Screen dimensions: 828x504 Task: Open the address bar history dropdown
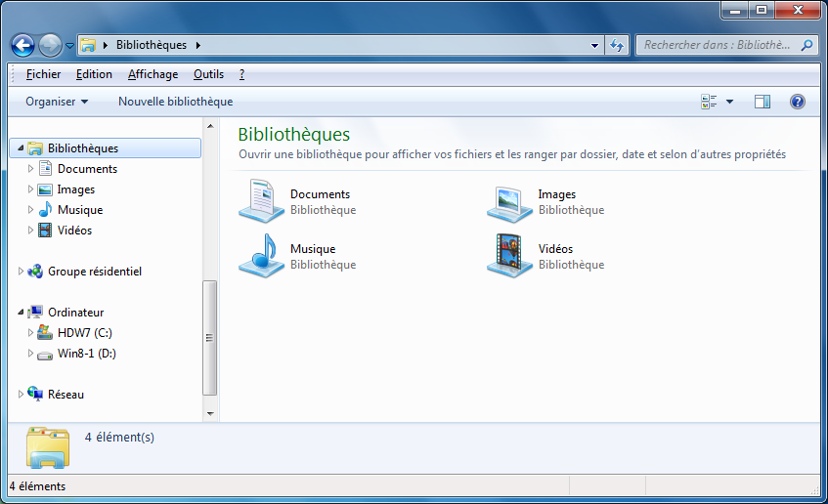594,45
